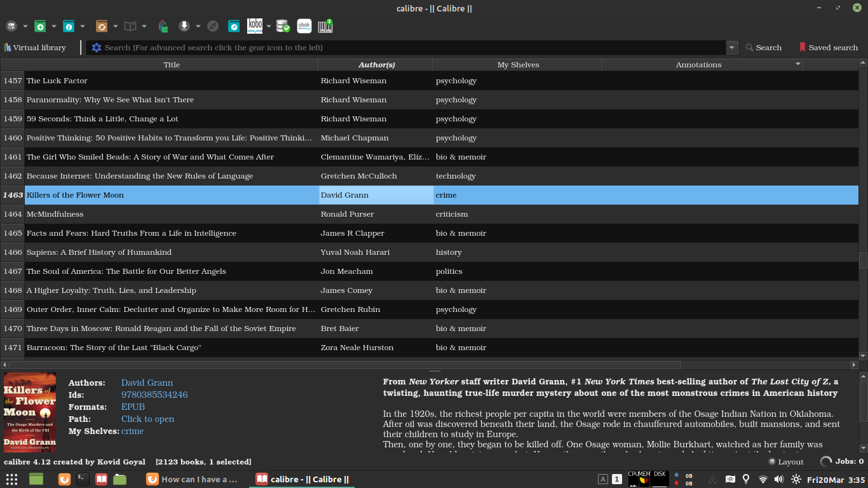Expand the Get books dropdown arrow
Viewport: 868px width, 488px height.
click(x=198, y=26)
